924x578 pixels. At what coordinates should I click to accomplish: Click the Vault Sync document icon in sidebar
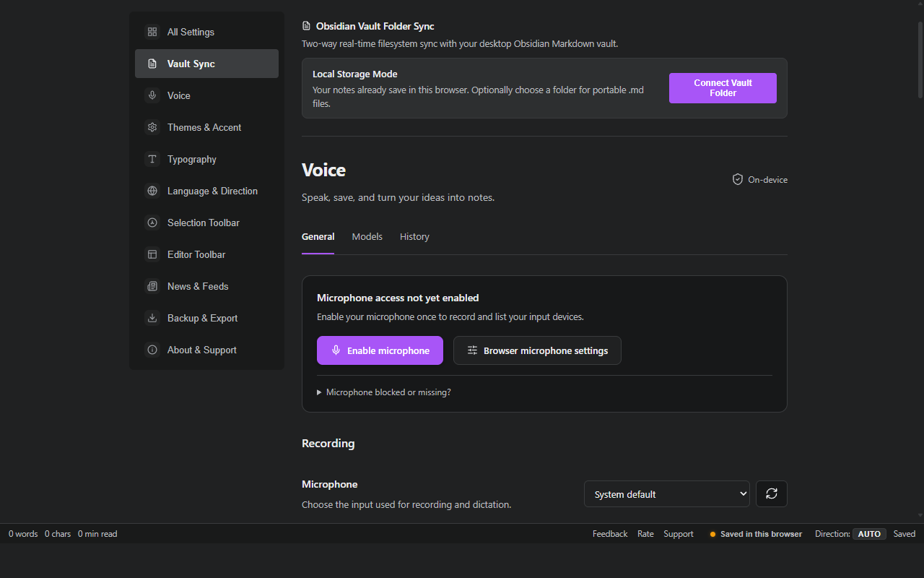point(152,64)
